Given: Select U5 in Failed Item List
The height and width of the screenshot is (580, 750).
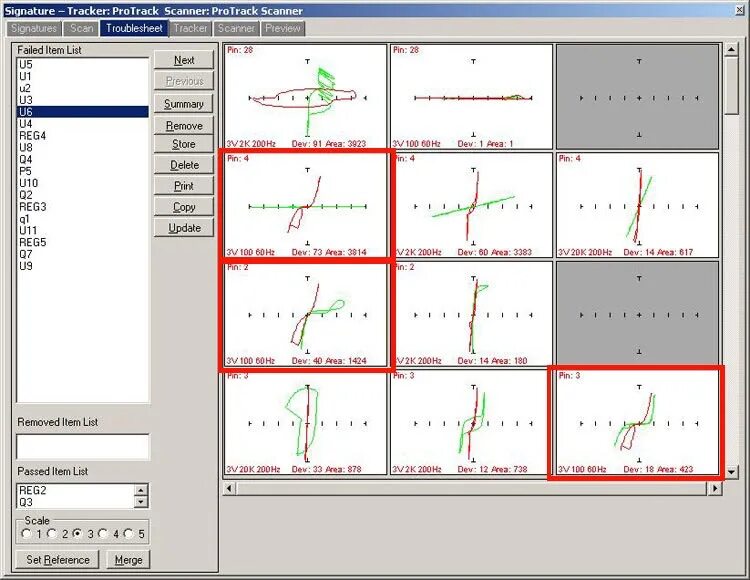Looking at the screenshot, I should click(x=83, y=65).
